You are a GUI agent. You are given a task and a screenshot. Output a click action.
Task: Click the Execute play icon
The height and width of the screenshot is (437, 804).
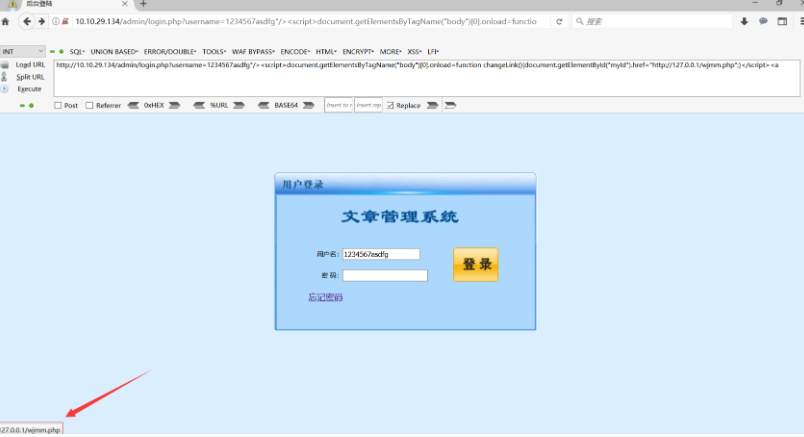[5, 89]
